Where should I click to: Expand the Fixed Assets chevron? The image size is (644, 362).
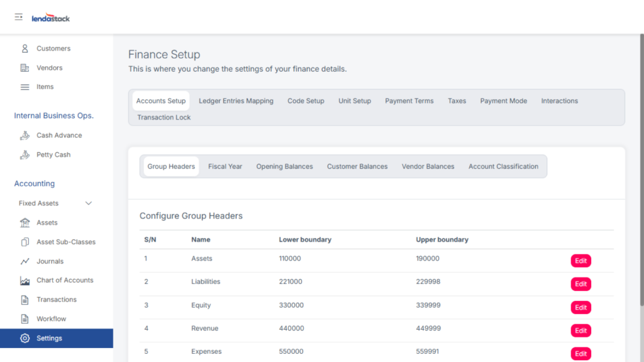coord(89,203)
